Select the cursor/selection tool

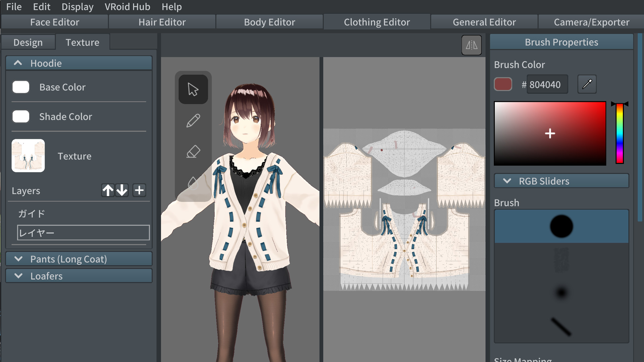(193, 89)
